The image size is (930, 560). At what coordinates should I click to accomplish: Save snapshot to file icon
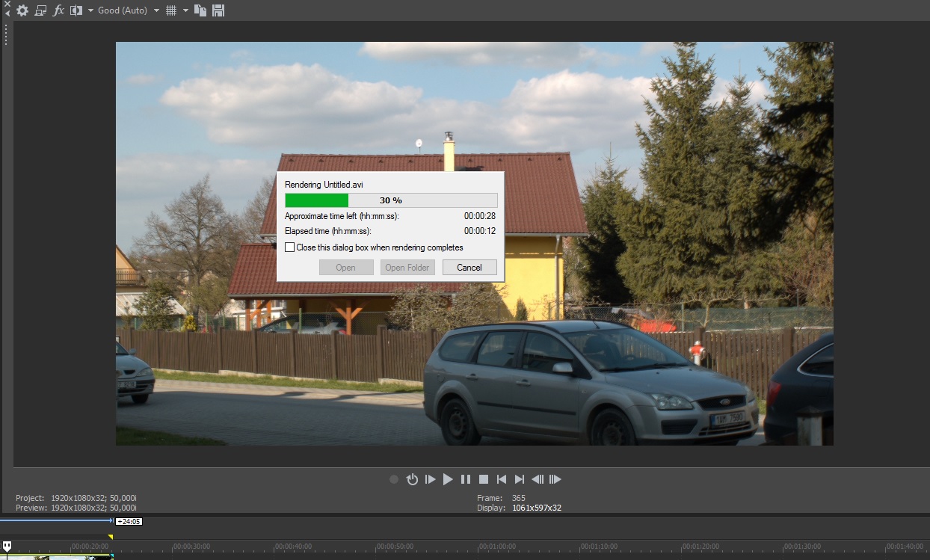(x=218, y=10)
